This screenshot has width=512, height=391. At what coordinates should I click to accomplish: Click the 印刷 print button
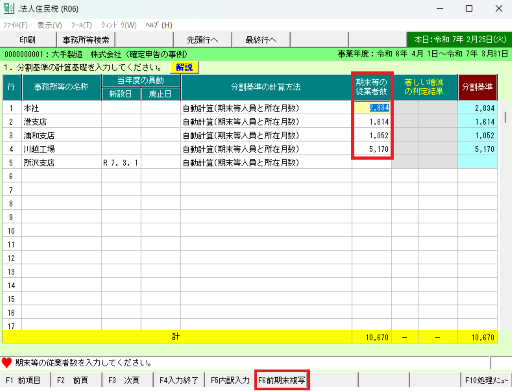coord(28,40)
